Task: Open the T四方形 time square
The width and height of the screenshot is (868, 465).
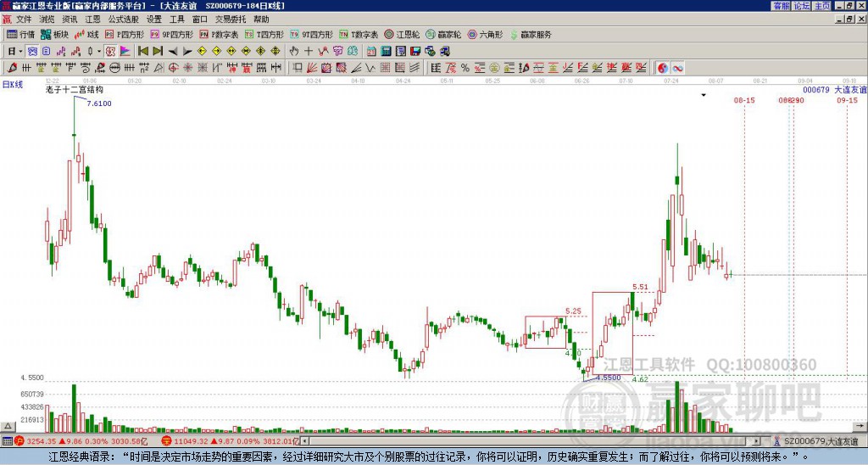Action: pos(264,34)
